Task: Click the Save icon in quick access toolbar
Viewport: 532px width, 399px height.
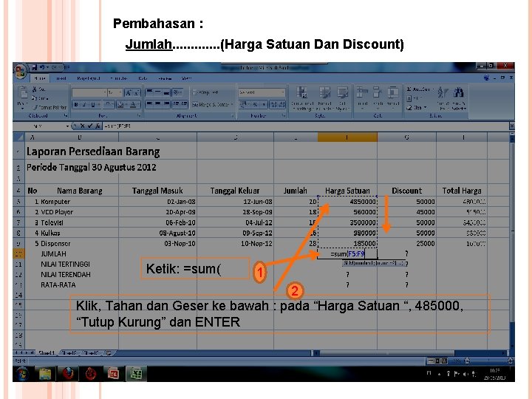Action: pos(34,67)
